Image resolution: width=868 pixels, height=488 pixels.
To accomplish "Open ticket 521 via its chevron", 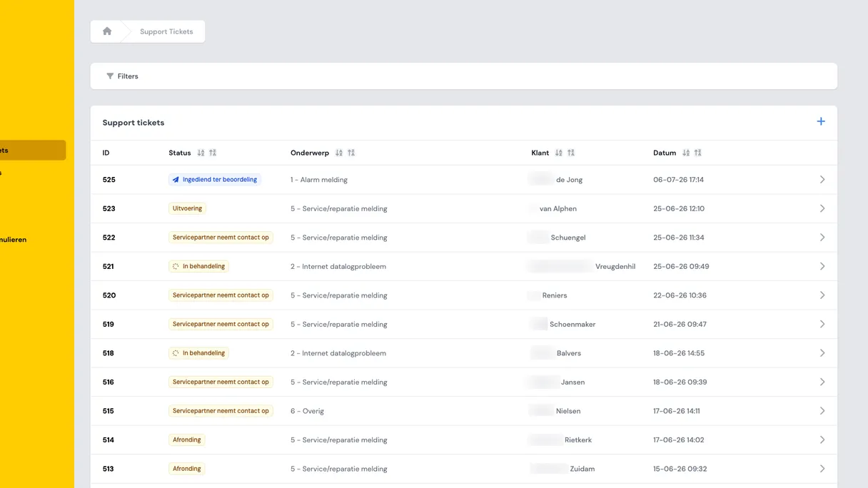I will pyautogui.click(x=822, y=266).
